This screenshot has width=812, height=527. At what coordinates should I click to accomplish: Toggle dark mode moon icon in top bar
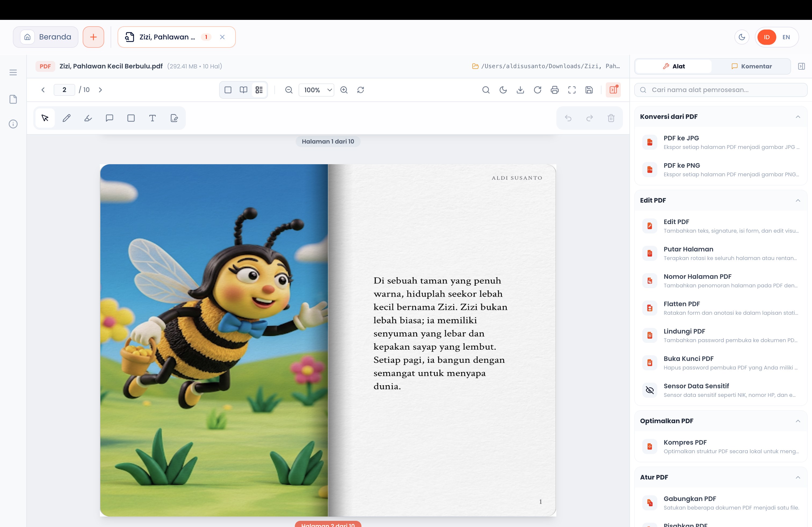click(741, 37)
